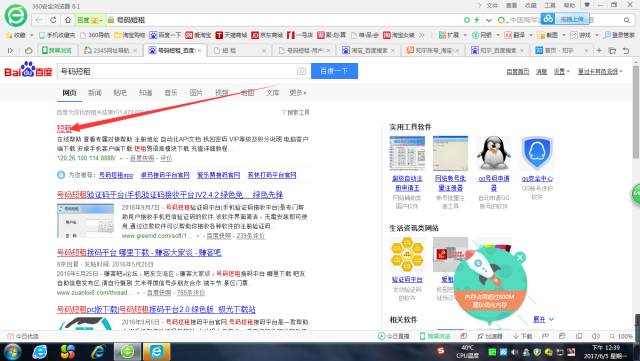
Task: Expand the 截图 screenshot dropdown arrow
Action: coord(564,36)
